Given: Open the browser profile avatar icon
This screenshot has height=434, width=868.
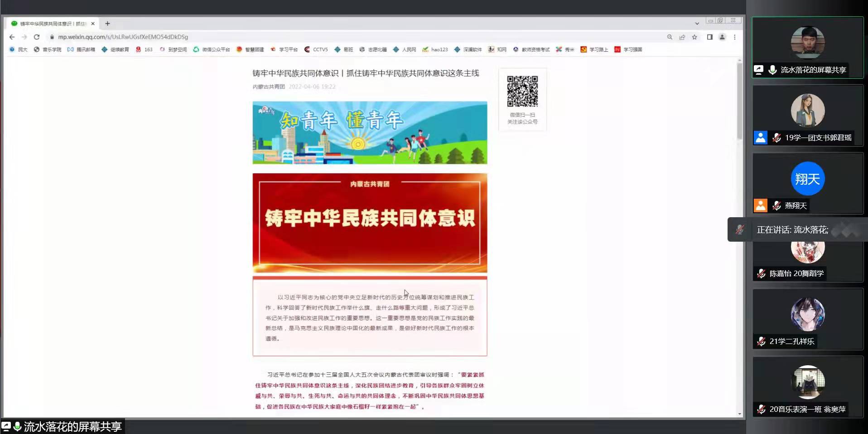Looking at the screenshot, I should 722,37.
